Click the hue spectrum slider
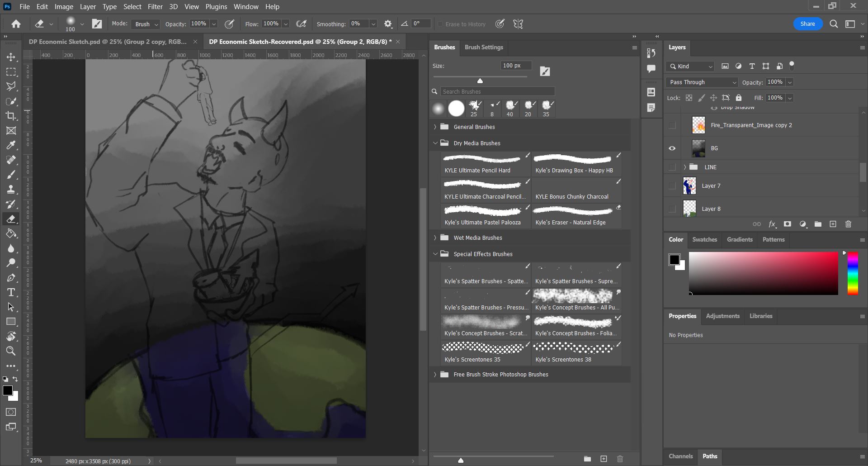 pos(853,274)
